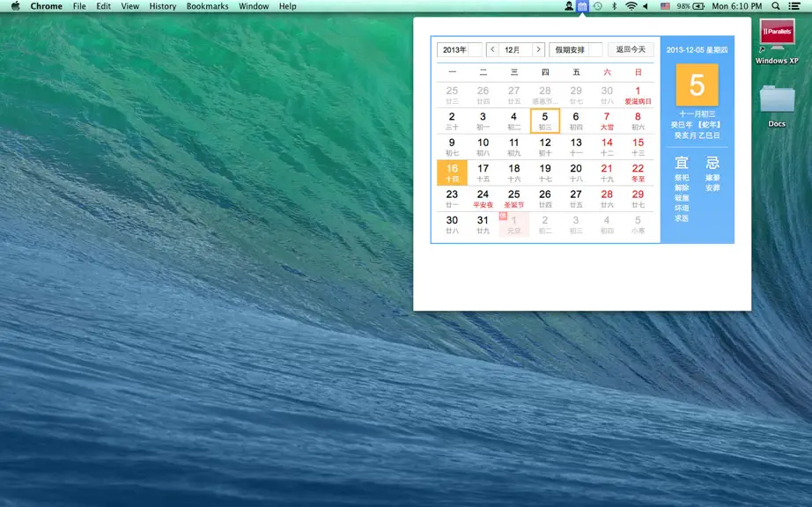
Task: Click the calendar icon in menu bar
Action: [583, 6]
